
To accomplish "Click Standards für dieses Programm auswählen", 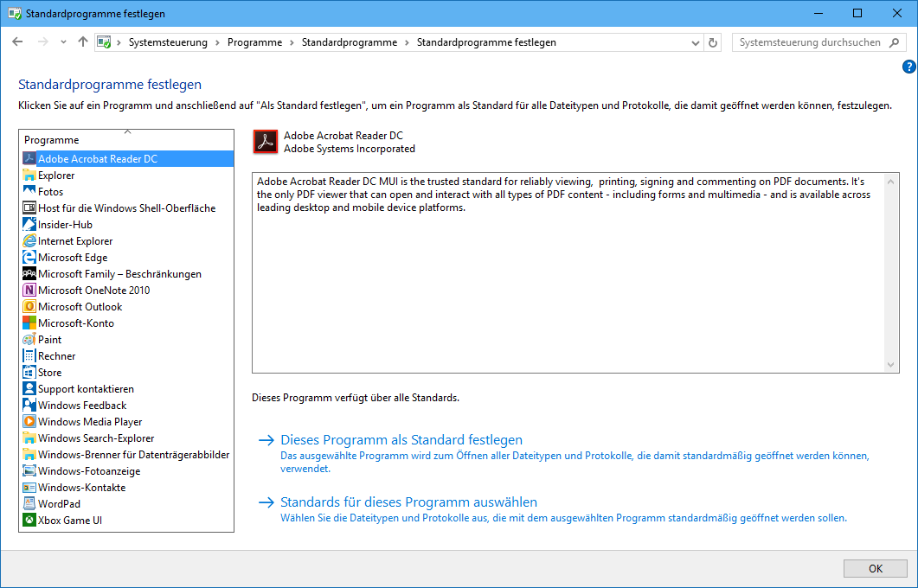I will coord(408,502).
